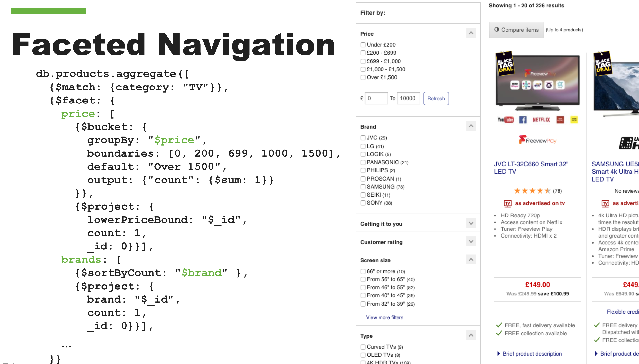Tick the JVC brand checkbox
This screenshot has width=639, height=364.
coord(363,138)
